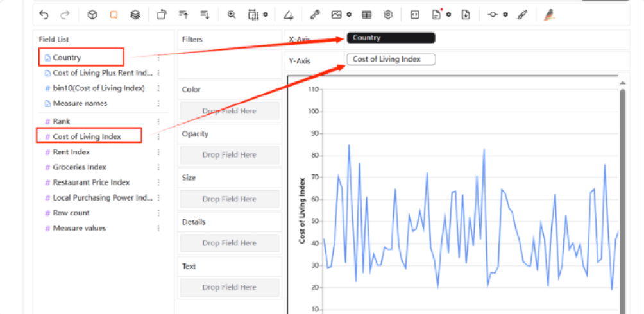This screenshot has width=644, height=314.
Task: Click the export image picture icon
Action: click(x=336, y=15)
